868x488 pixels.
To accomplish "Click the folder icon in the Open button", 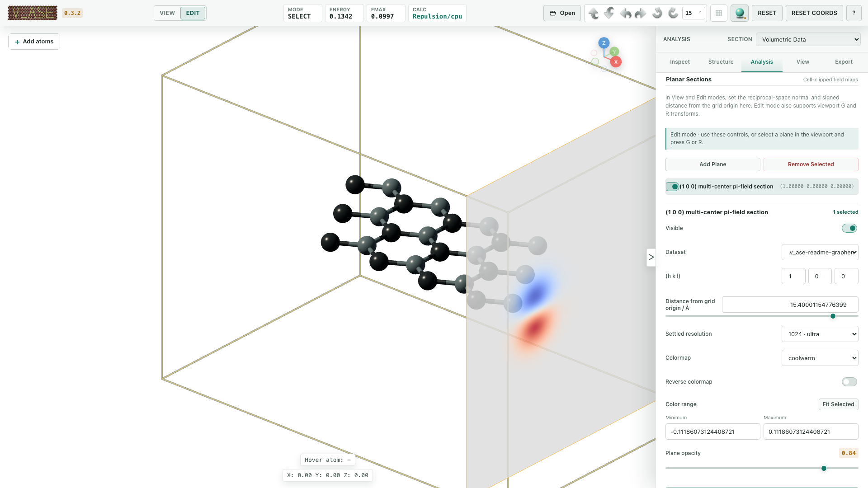I will pos(552,13).
